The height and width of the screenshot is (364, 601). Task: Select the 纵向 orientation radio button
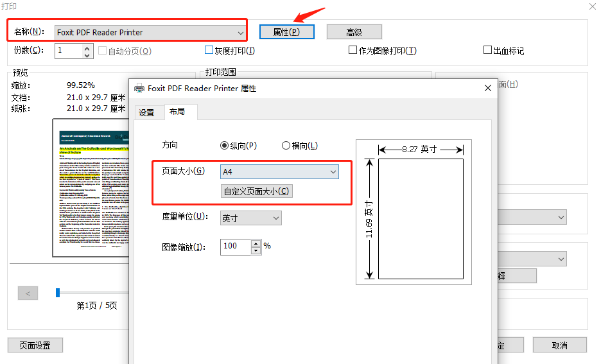point(224,146)
